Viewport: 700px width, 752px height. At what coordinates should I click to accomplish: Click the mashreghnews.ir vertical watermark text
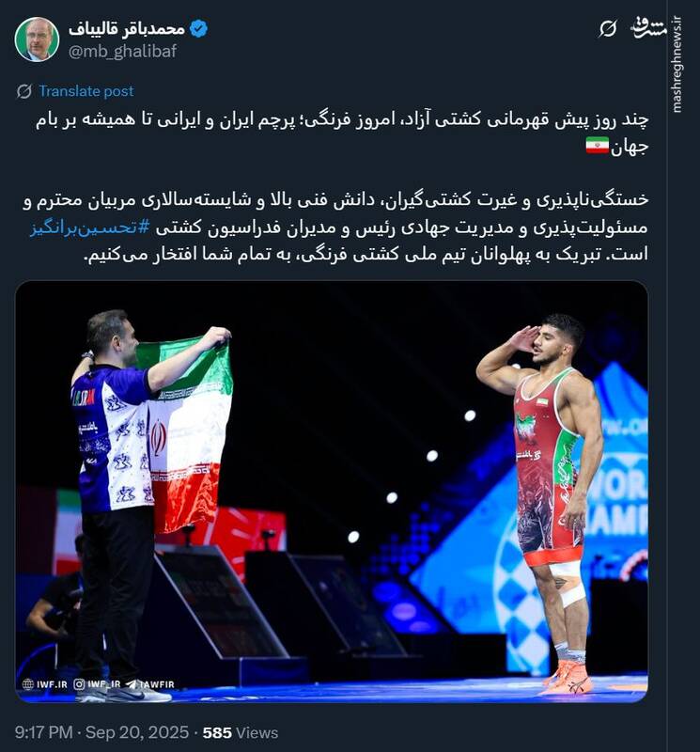click(x=677, y=64)
